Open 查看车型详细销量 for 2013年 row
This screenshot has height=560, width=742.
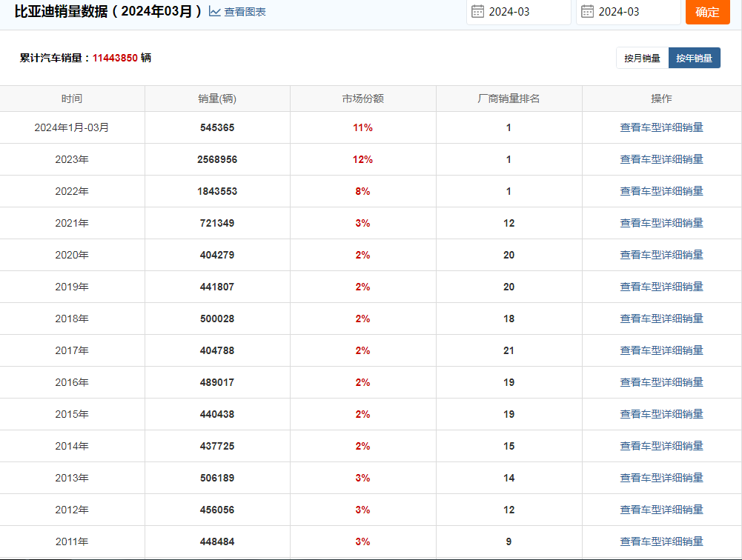point(661,478)
